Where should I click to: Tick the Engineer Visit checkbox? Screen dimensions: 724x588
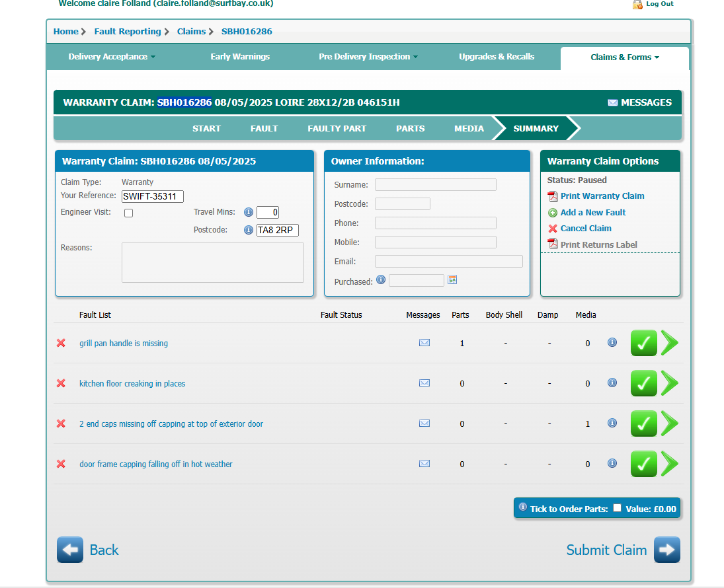point(129,213)
